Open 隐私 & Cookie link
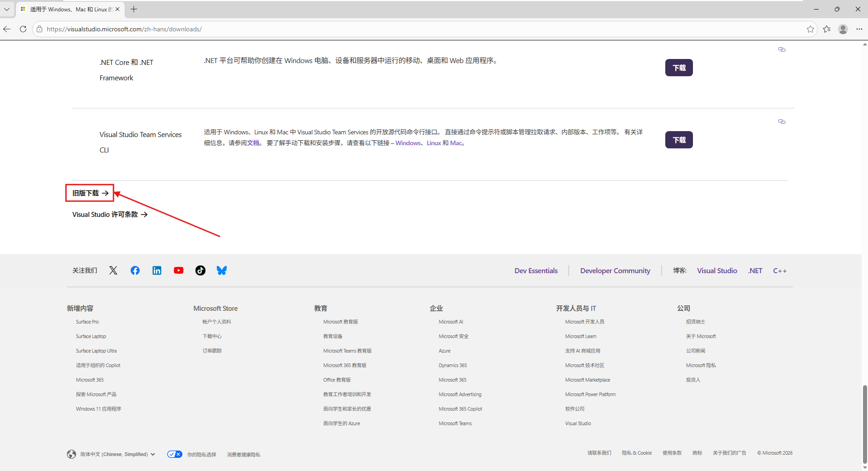 [637, 453]
